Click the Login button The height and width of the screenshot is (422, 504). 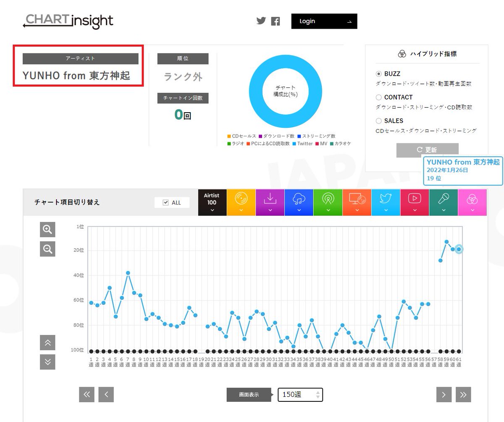tap(324, 21)
